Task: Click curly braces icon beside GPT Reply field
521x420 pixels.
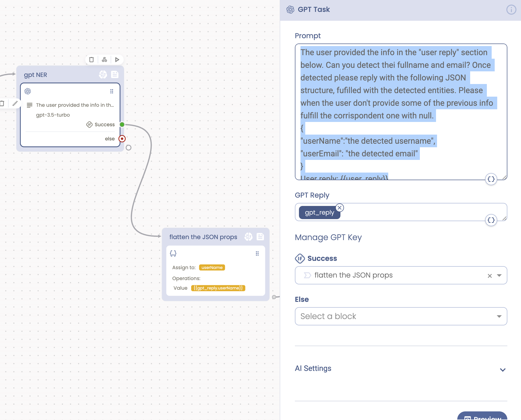Action: [x=491, y=220]
